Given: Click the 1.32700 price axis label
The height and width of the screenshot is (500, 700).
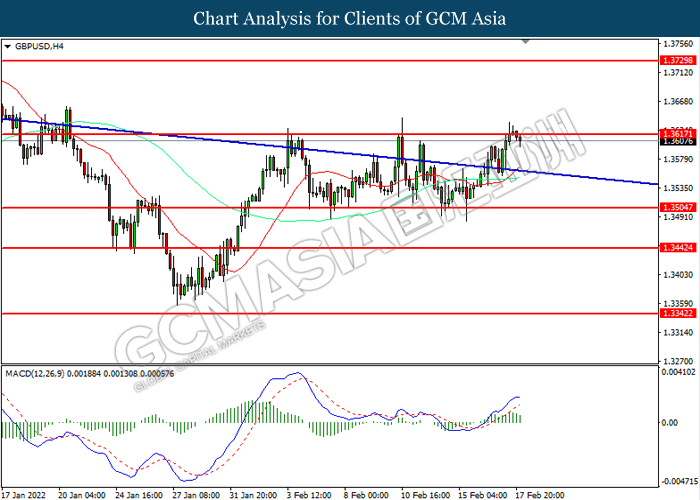Looking at the screenshot, I should [x=678, y=361].
